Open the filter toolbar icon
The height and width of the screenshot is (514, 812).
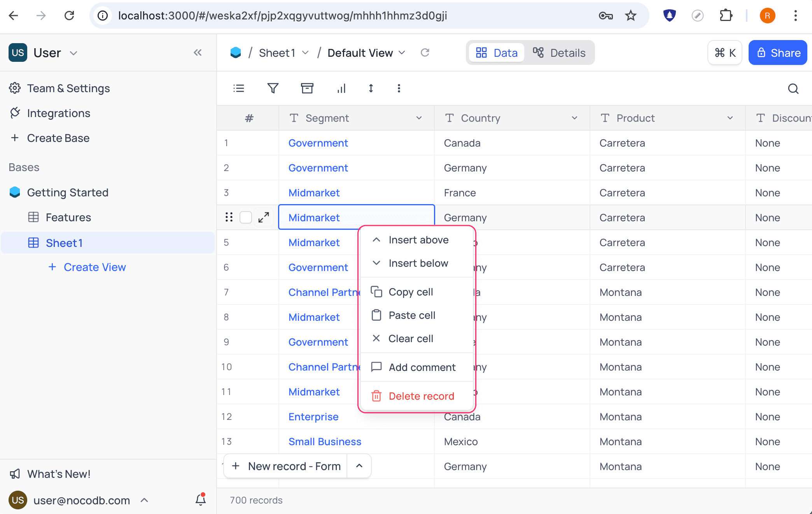273,88
